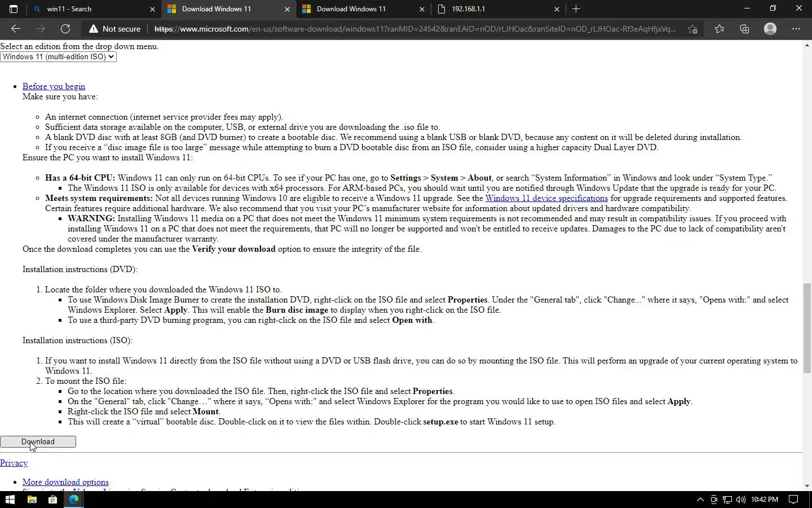Open the volume control tray icon
812x508 pixels.
(x=741, y=500)
